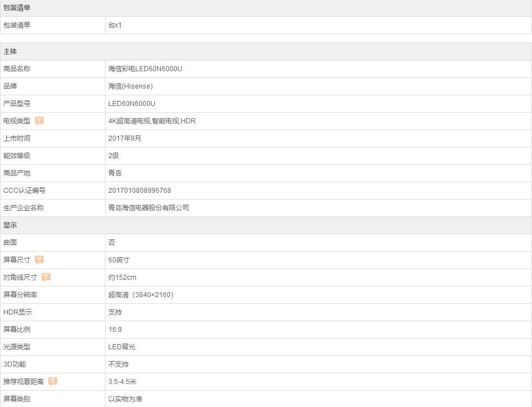The image size is (532, 407).
Task: Select label 生产企业名称
Action: [24, 208]
